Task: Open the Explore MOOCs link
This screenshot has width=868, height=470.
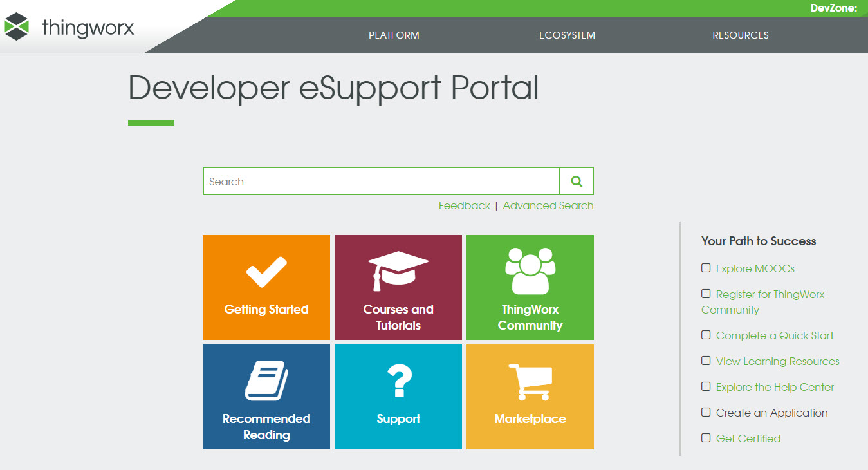Action: coord(755,268)
